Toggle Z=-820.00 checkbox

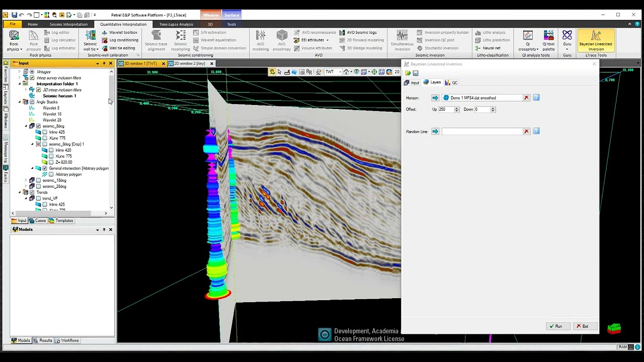point(51,162)
